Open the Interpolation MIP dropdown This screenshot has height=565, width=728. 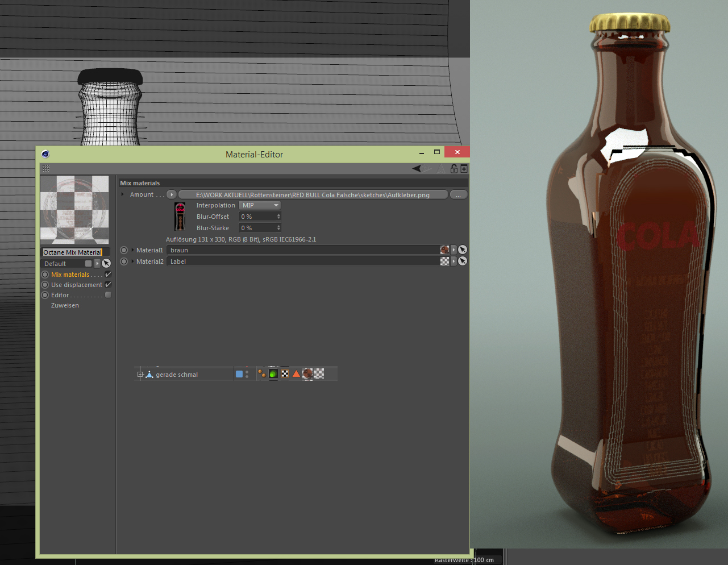point(260,205)
